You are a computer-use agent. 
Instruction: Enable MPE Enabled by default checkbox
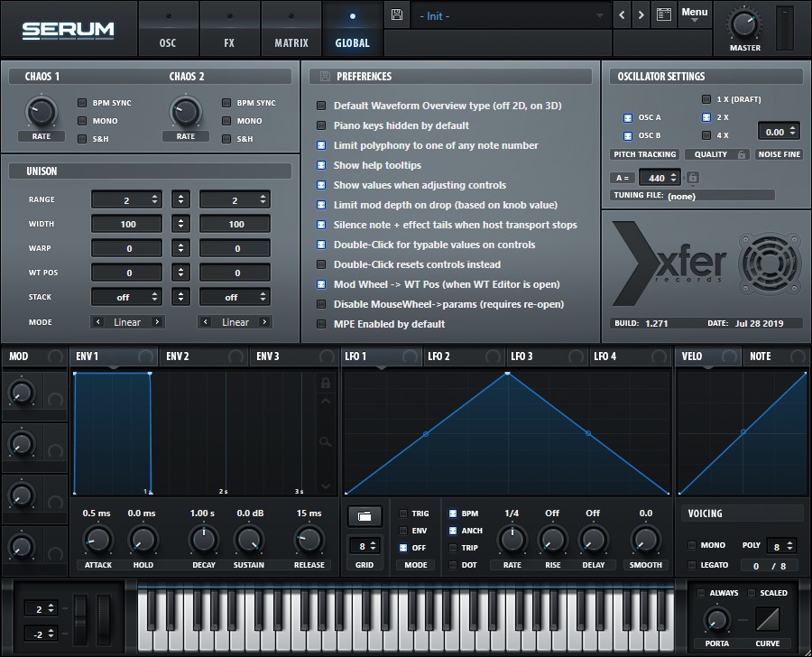(x=321, y=324)
